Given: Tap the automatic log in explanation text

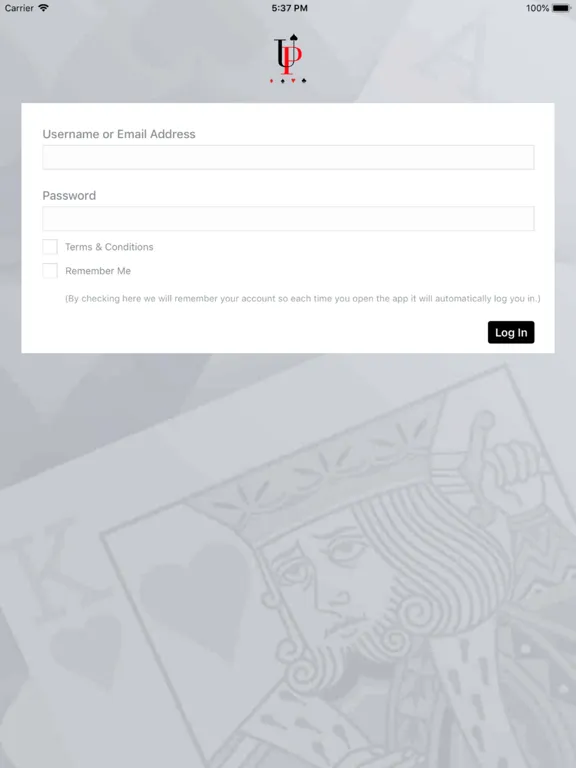Looking at the screenshot, I should click(x=303, y=299).
